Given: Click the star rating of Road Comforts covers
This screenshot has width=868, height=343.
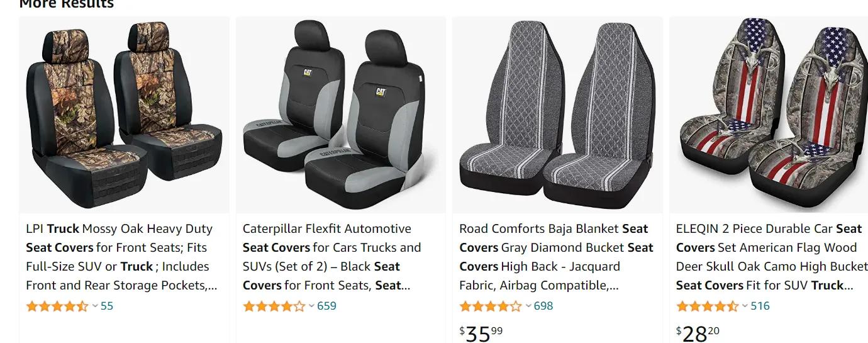Looking at the screenshot, I should pos(491,306).
